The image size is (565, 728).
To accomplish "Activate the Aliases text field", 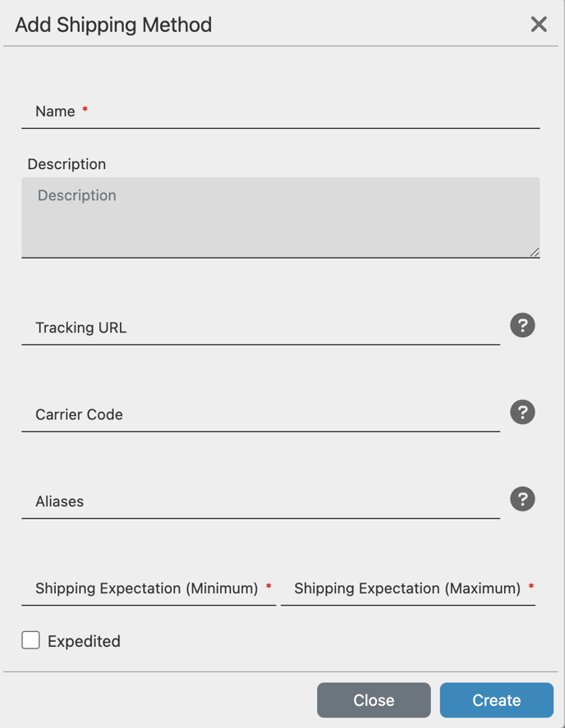I will coord(260,501).
